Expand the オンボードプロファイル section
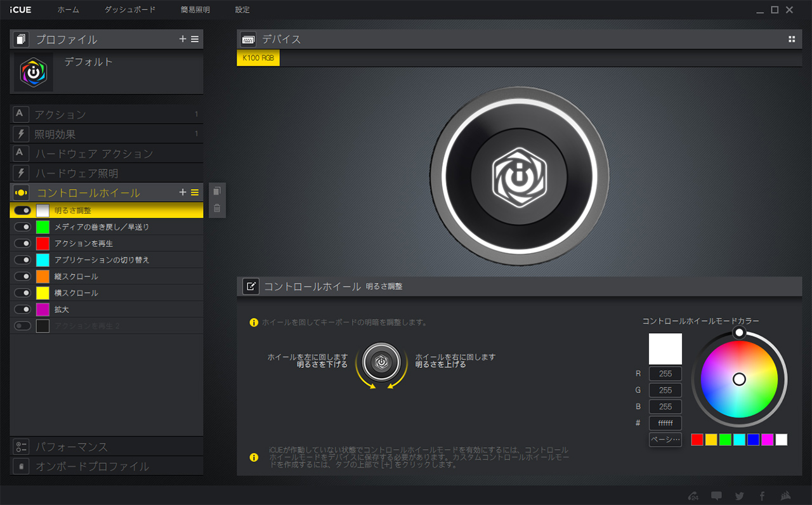This screenshot has width=812, height=505. click(x=107, y=466)
